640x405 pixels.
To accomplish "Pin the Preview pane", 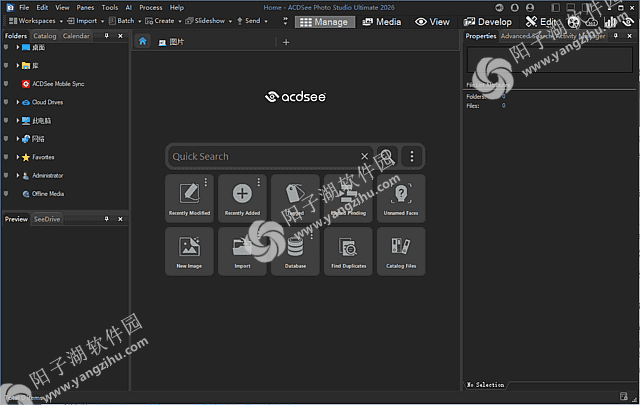I will (107, 219).
